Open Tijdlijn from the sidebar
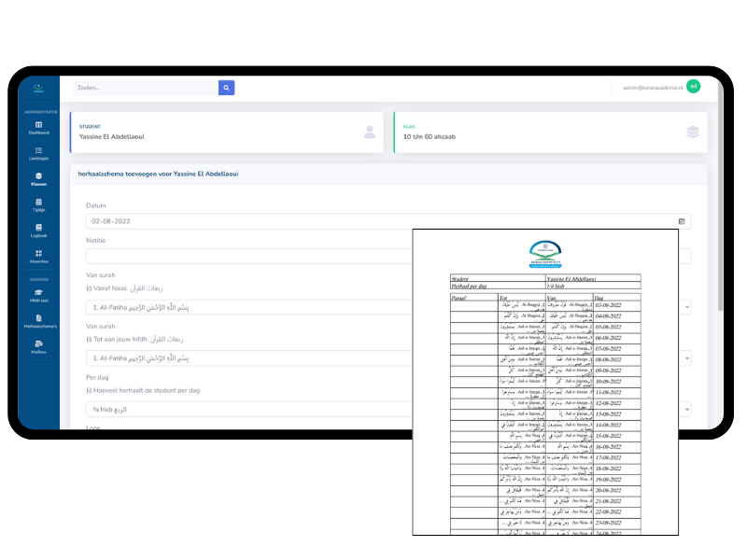This screenshot has width=747, height=560. tap(38, 204)
